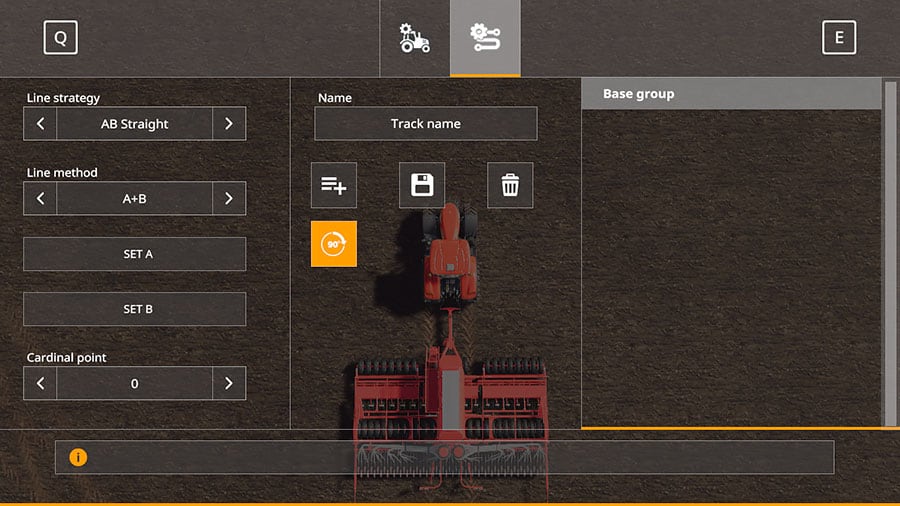Click the SET A button

pyautogui.click(x=135, y=254)
